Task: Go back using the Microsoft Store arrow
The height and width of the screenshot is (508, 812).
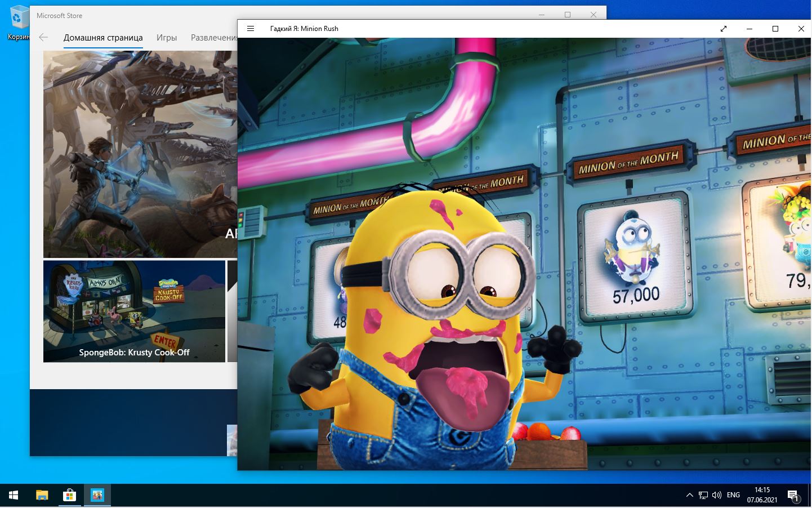Action: 43,38
